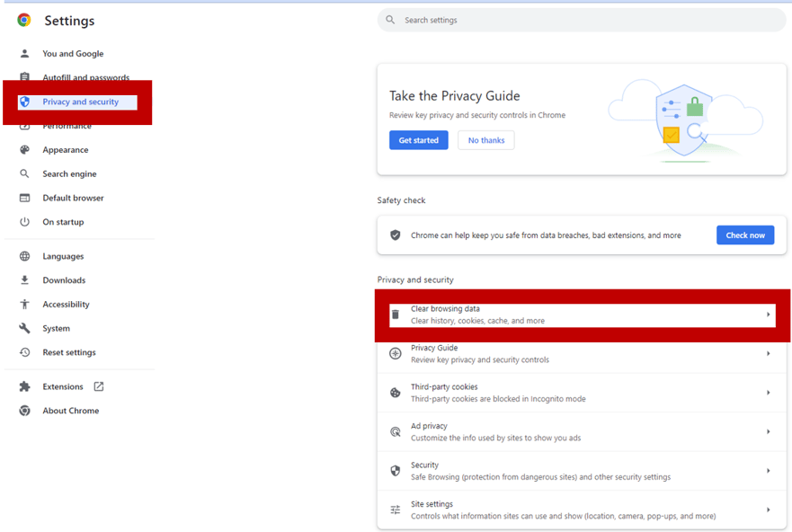
Task: Open the Extensions external link icon
Action: pos(101,386)
